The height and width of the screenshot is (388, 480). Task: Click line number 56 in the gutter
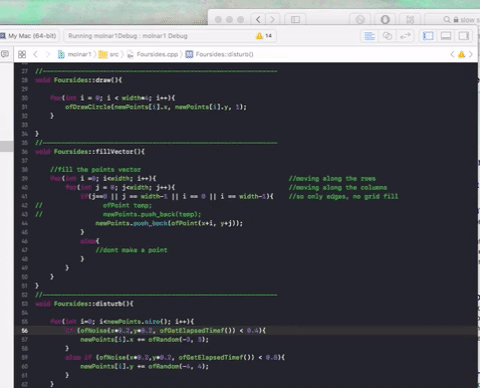25,331
